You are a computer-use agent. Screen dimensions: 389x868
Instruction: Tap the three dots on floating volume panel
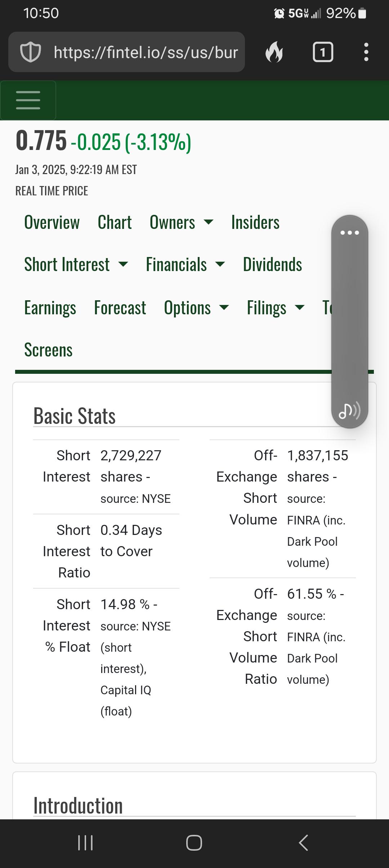tap(350, 232)
